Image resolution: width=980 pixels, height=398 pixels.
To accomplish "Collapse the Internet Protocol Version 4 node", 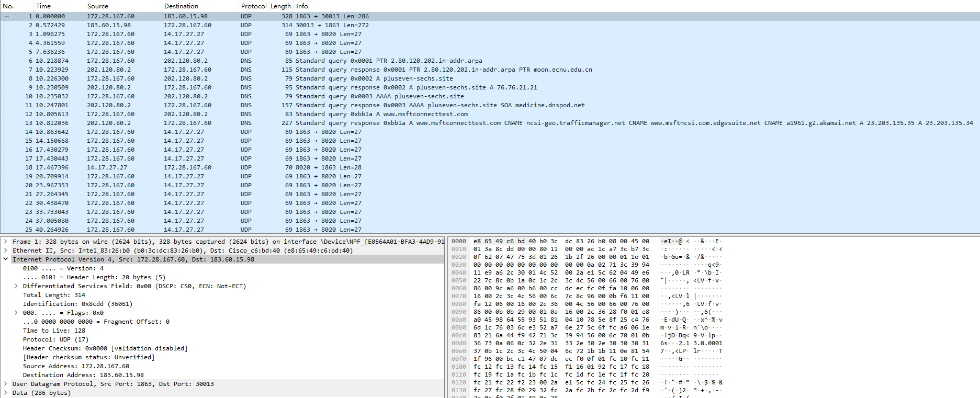I will (6, 259).
